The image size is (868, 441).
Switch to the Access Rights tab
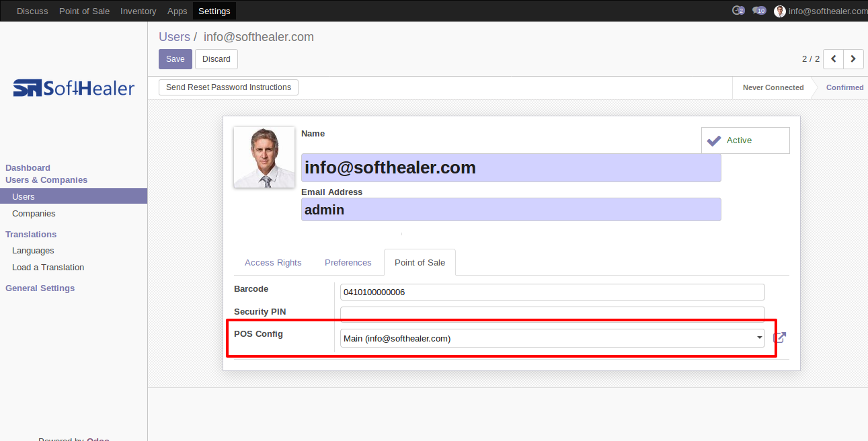pyautogui.click(x=273, y=263)
